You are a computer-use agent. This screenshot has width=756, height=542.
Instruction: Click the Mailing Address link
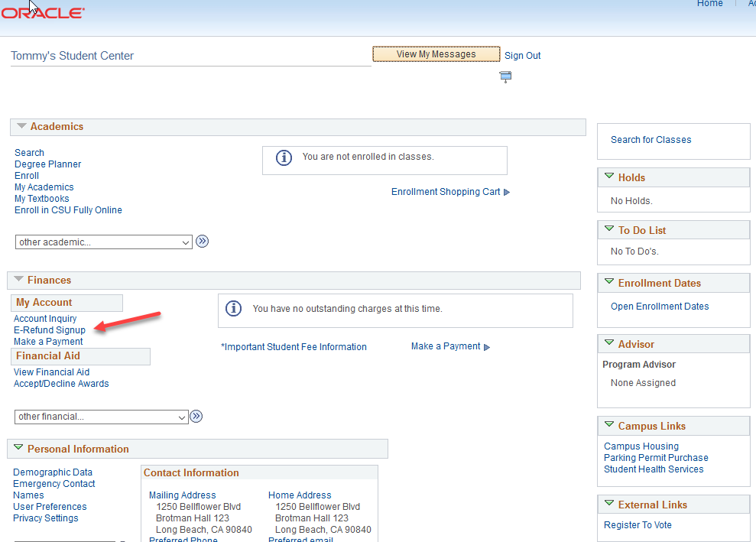[x=182, y=495]
